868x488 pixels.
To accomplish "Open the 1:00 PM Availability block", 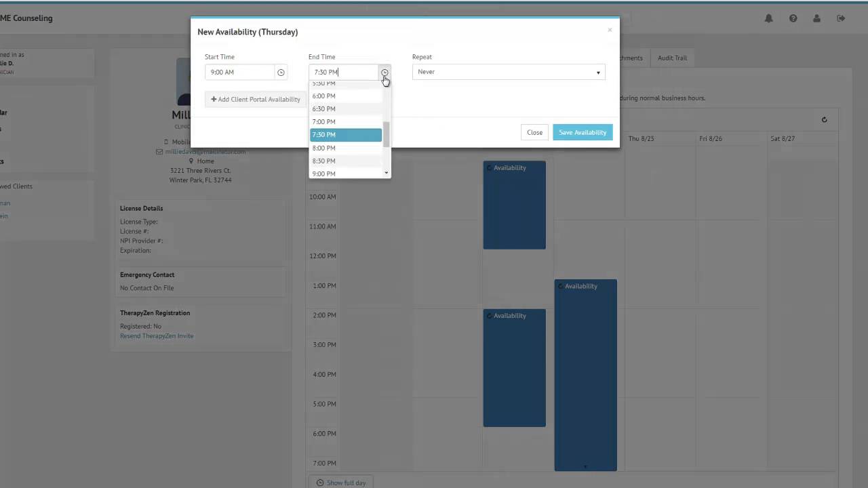I will (585, 375).
